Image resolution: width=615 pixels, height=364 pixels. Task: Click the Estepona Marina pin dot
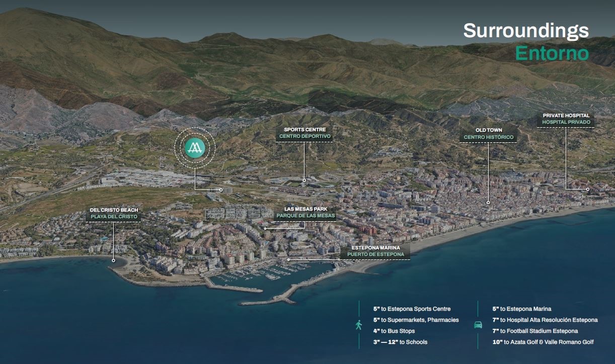pyautogui.click(x=289, y=259)
